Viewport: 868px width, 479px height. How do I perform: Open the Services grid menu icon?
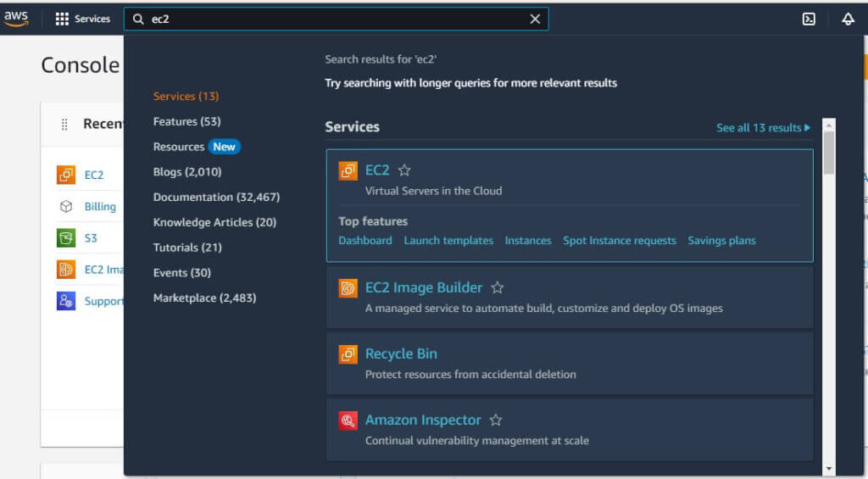[62, 19]
